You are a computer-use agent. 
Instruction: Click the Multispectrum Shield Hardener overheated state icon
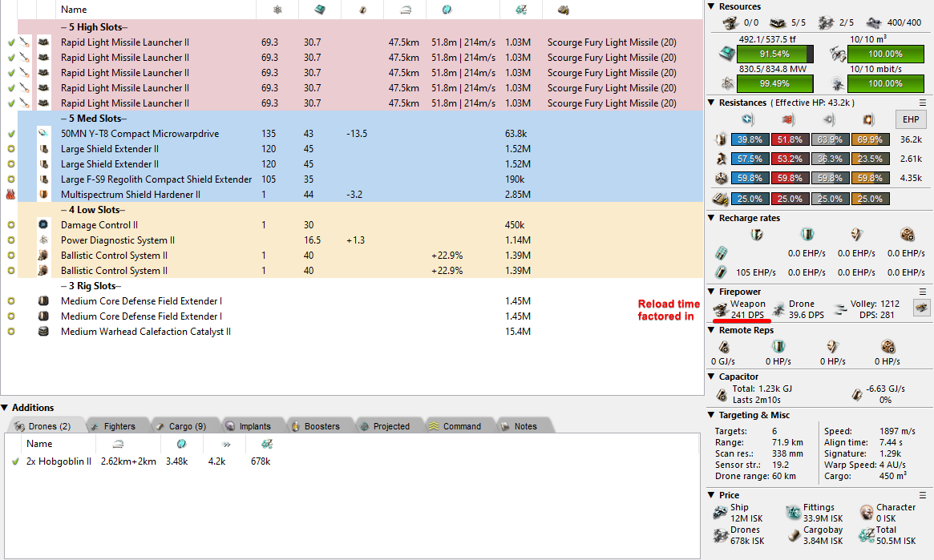pos(11,195)
